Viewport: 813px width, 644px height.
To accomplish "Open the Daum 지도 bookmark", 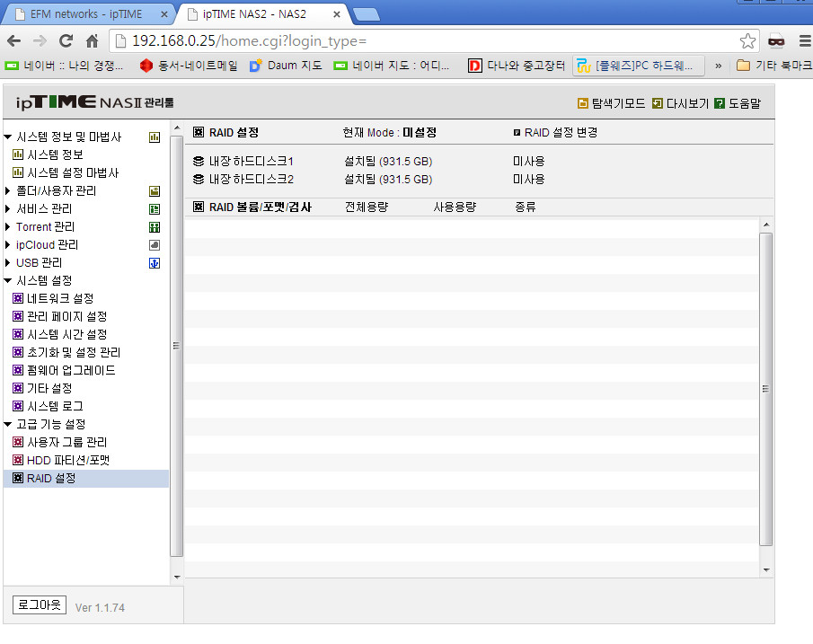I will coord(286,66).
